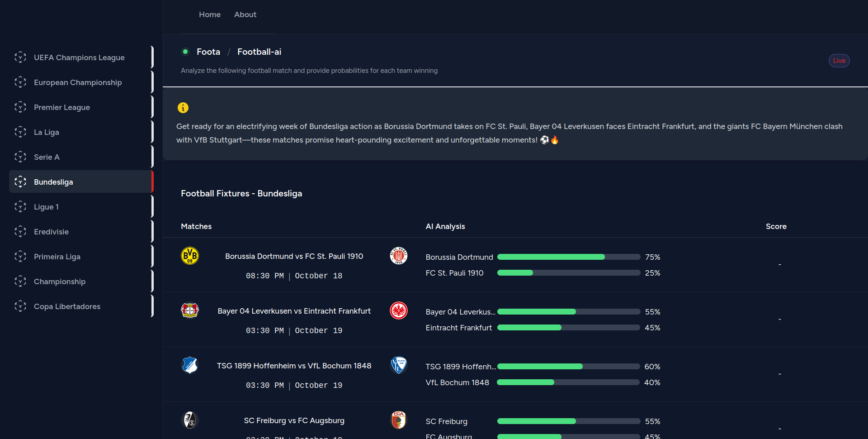
Task: Open the Championship league entry
Action: pos(81,281)
